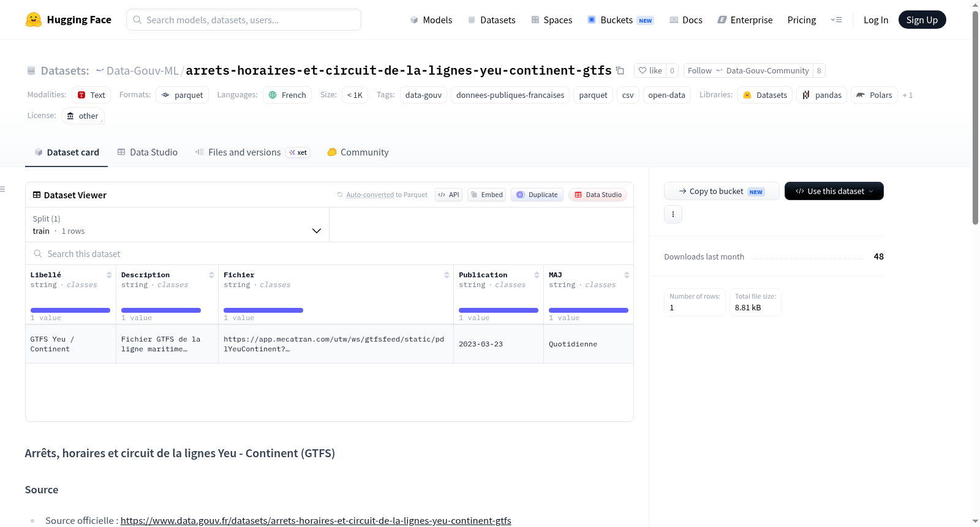Click the API button in Dataset Viewer

448,195
